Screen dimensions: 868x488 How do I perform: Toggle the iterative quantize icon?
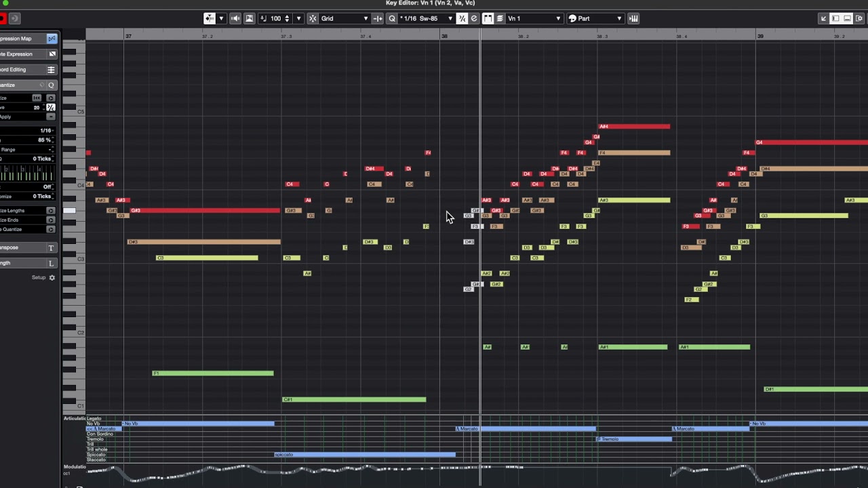click(462, 18)
